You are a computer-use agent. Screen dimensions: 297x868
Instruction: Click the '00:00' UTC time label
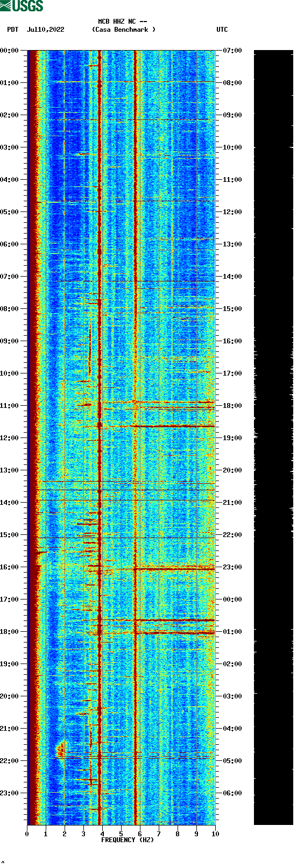point(232,599)
